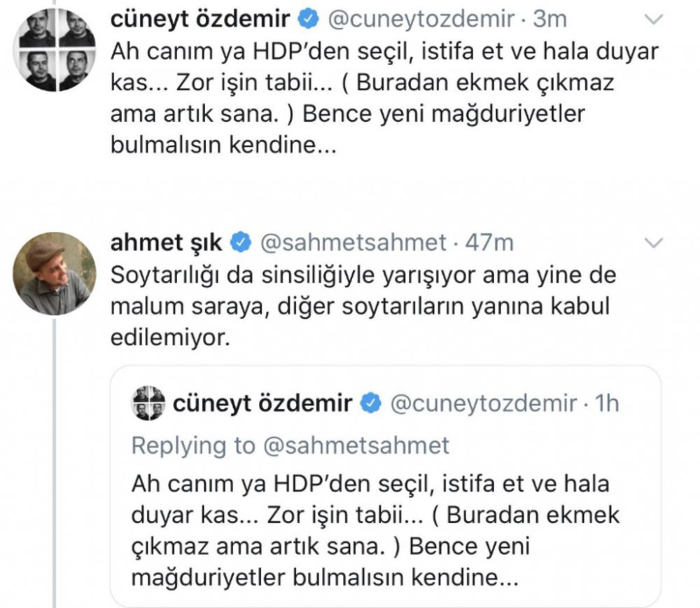Open the cüneyt özdemir name in quoted tweet
700x608 pixels.
262,403
